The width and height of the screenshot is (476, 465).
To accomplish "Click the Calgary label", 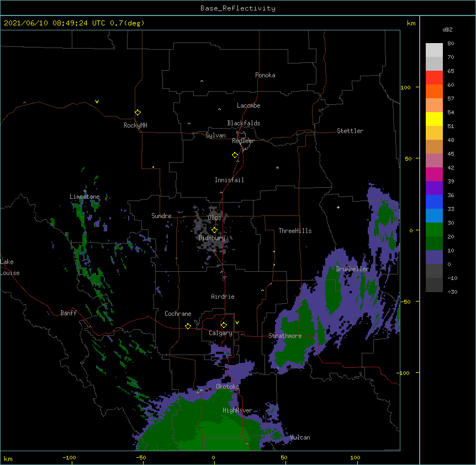I will click(220, 333).
